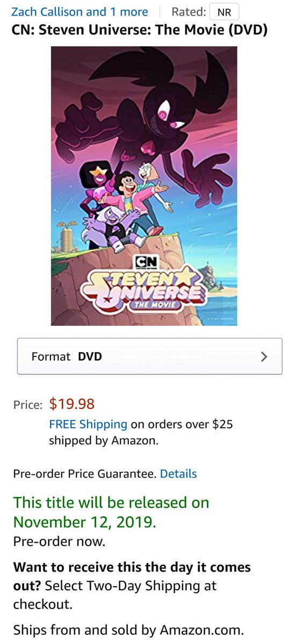The width and height of the screenshot is (288, 644).
Task: Click the November 12, 2019 release date text
Action: pos(84,522)
